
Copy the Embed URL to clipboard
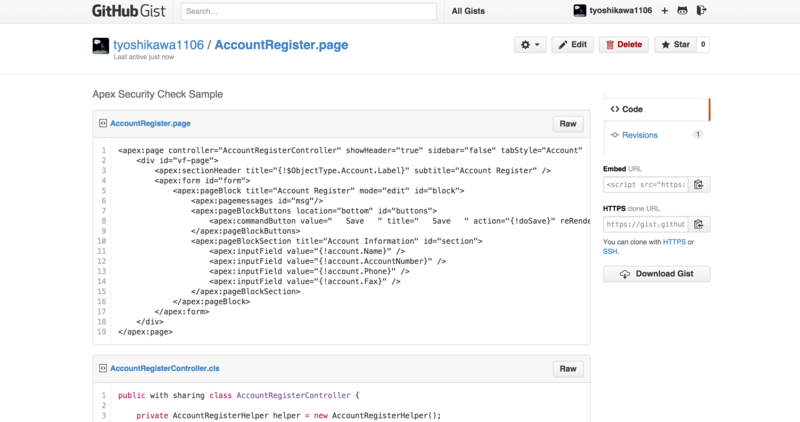coord(699,184)
